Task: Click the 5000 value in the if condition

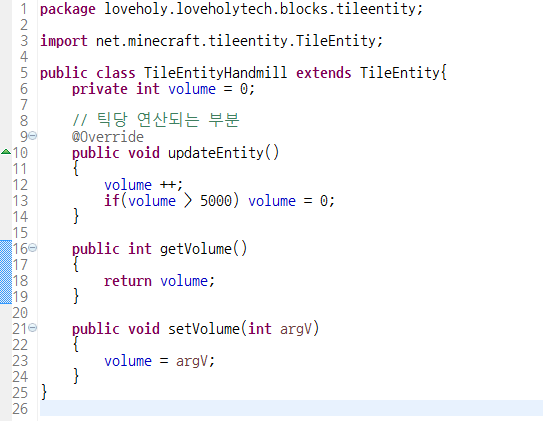Action: point(216,201)
